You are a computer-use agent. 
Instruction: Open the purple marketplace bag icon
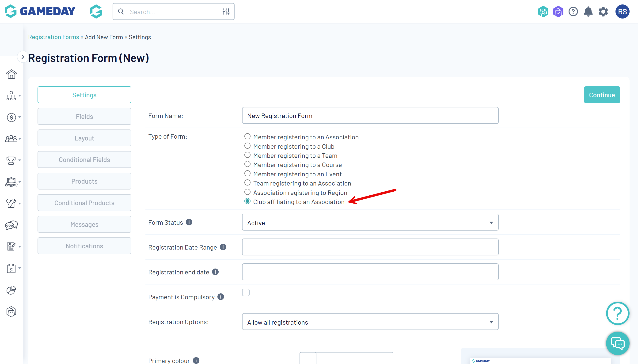coord(558,11)
